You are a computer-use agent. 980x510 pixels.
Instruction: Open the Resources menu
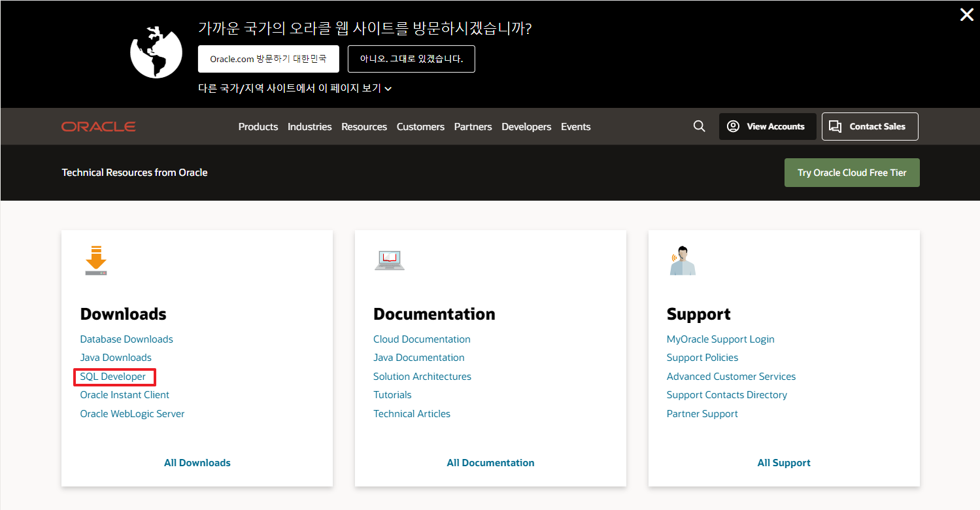364,127
